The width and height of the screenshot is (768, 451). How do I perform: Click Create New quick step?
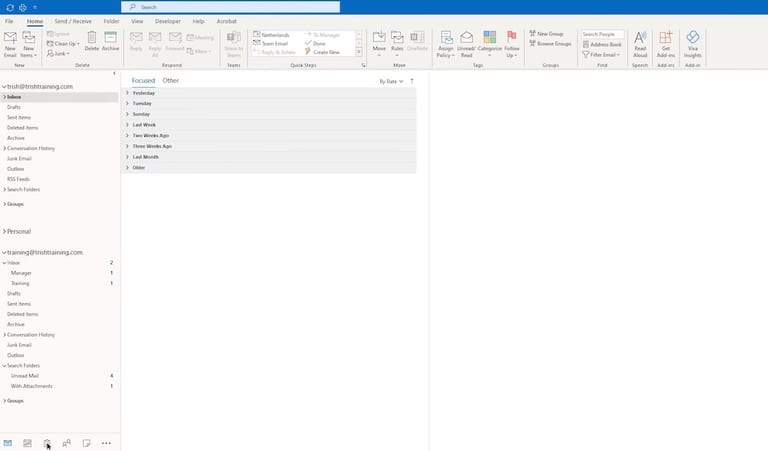click(322, 52)
